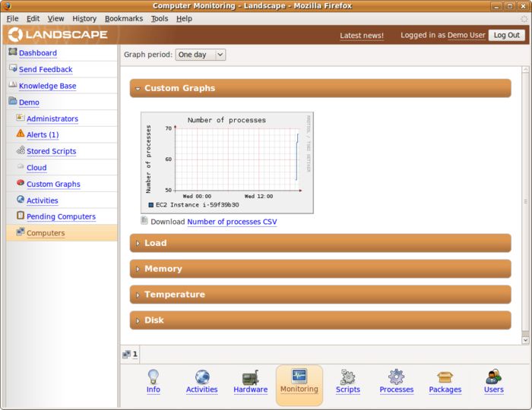Open the Dashboard link

click(x=38, y=53)
